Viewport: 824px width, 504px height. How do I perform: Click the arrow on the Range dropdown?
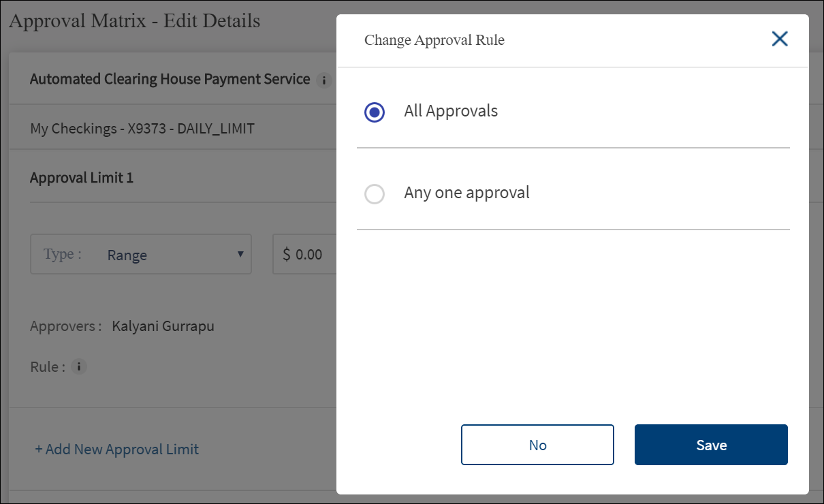pyautogui.click(x=240, y=254)
